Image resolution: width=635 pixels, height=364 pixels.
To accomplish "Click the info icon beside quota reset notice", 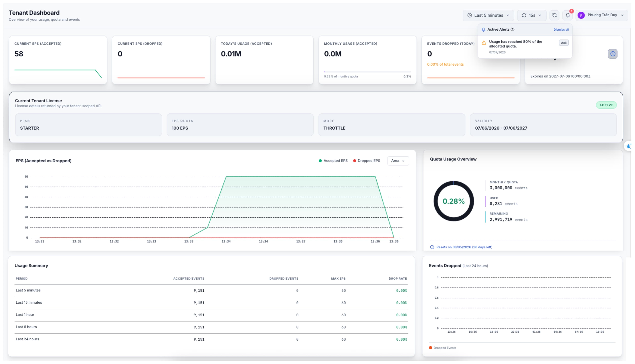I will (432, 247).
